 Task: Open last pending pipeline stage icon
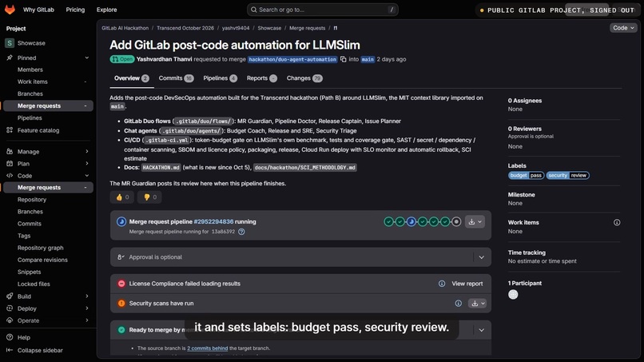(456, 222)
